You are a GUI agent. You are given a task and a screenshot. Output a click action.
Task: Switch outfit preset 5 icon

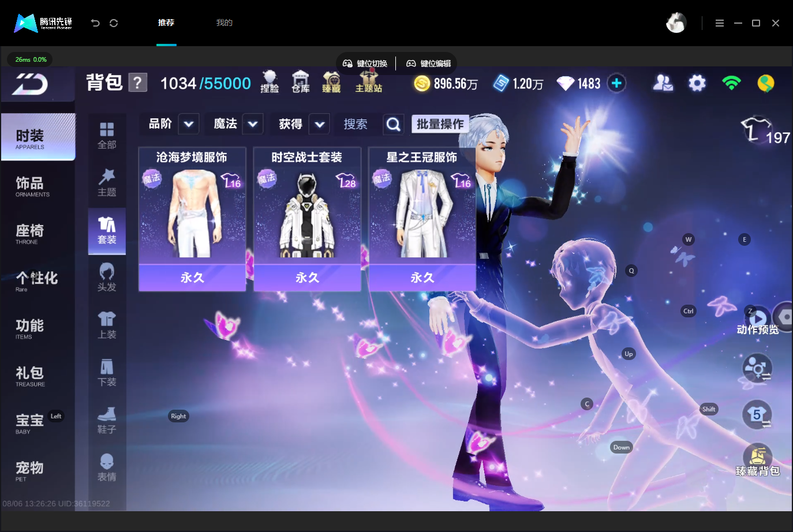click(x=757, y=414)
